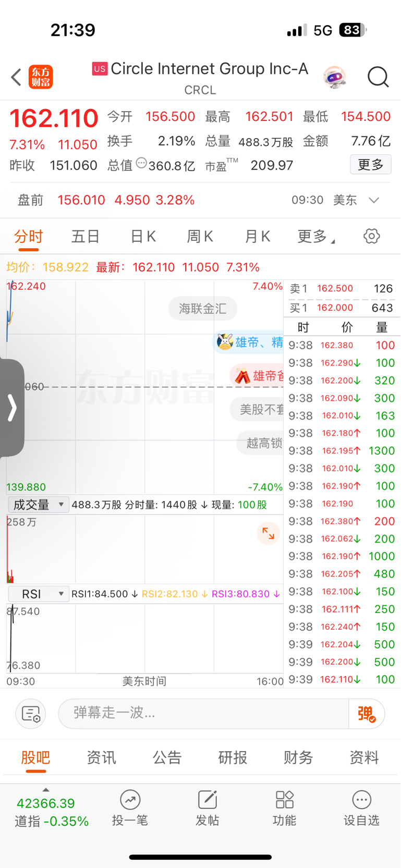Tap the trade row priced 162.111
The width and height of the screenshot is (401, 868).
342,609
